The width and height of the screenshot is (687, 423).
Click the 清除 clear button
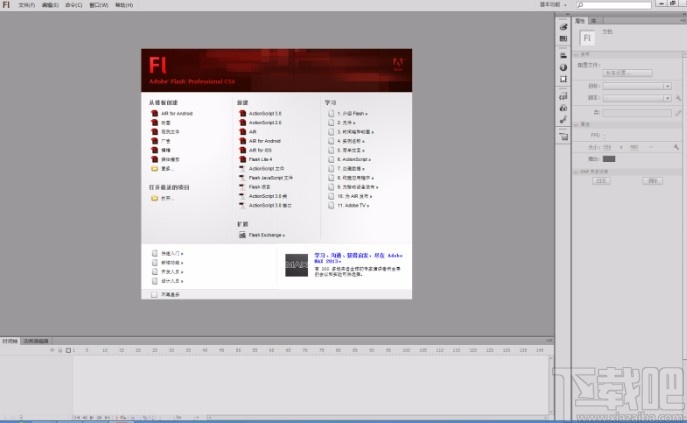click(x=652, y=181)
